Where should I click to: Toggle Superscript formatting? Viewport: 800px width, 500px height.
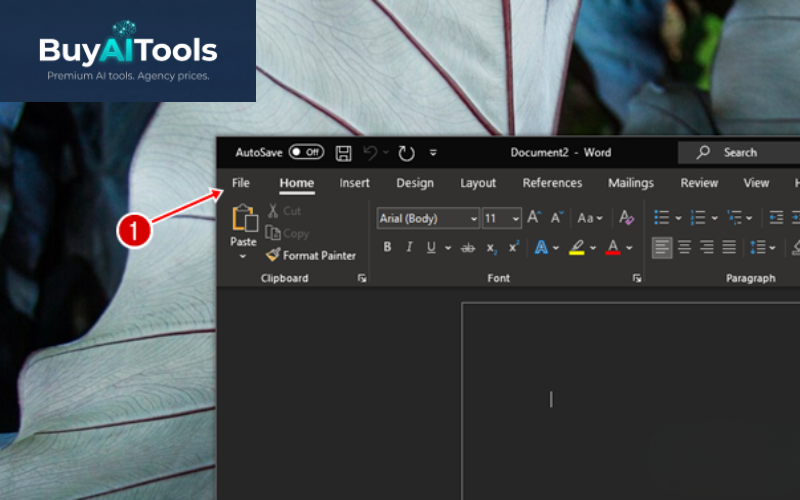[x=514, y=247]
